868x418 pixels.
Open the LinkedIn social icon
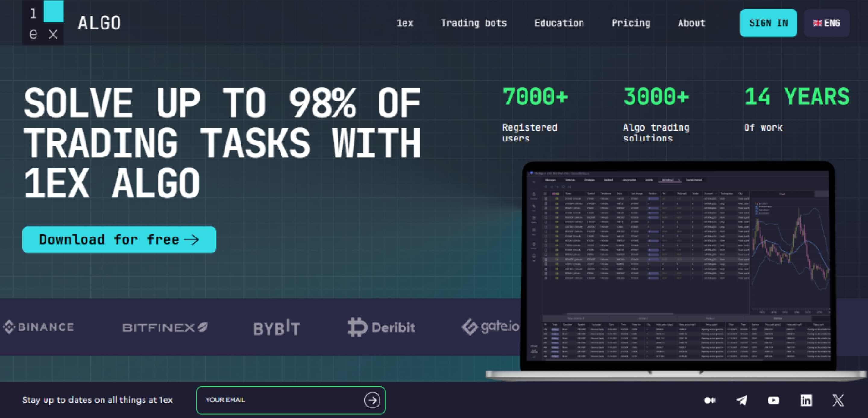click(806, 400)
